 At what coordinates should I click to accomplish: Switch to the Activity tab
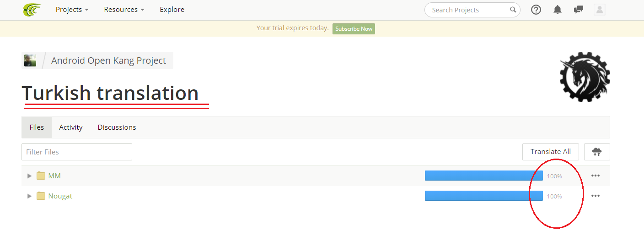pyautogui.click(x=71, y=127)
